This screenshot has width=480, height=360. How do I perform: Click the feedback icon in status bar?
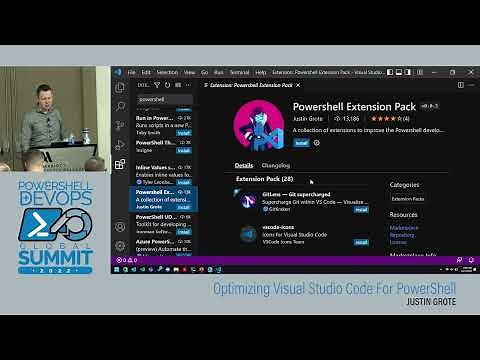pyautogui.click(x=459, y=260)
